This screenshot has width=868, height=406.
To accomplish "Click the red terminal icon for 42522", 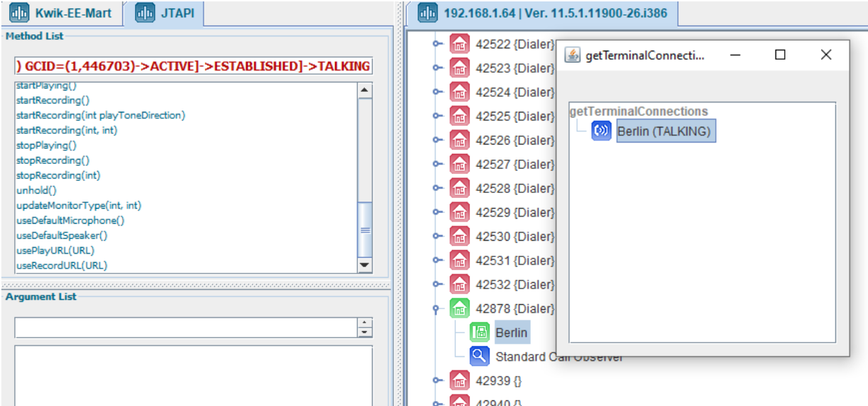I will click(460, 44).
